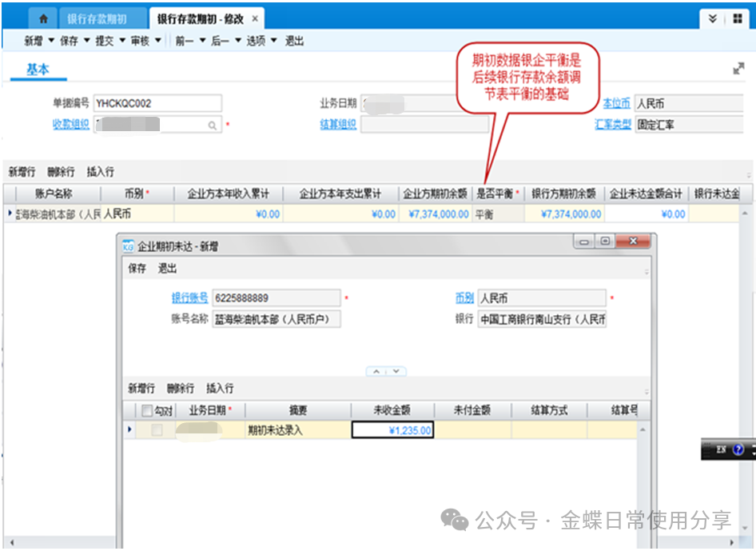Image resolution: width=756 pixels, height=551 pixels.
Task: Select the 基本 tab
Action: (38, 70)
